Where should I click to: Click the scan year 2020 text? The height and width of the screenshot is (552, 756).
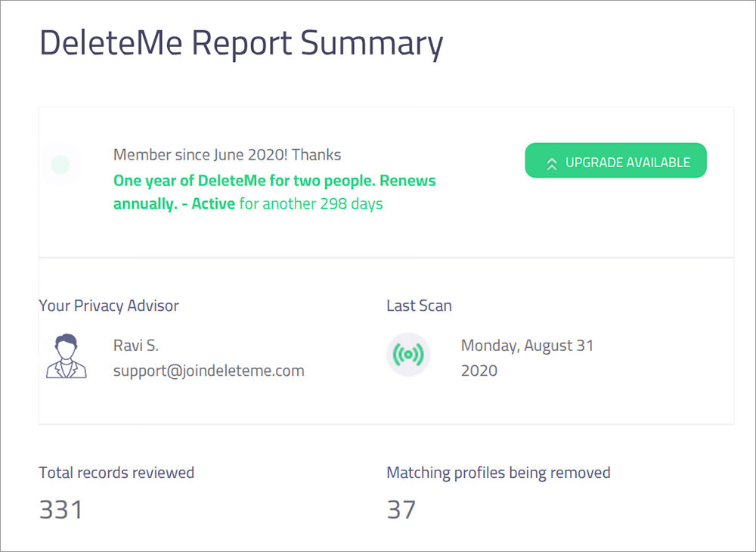(x=479, y=371)
